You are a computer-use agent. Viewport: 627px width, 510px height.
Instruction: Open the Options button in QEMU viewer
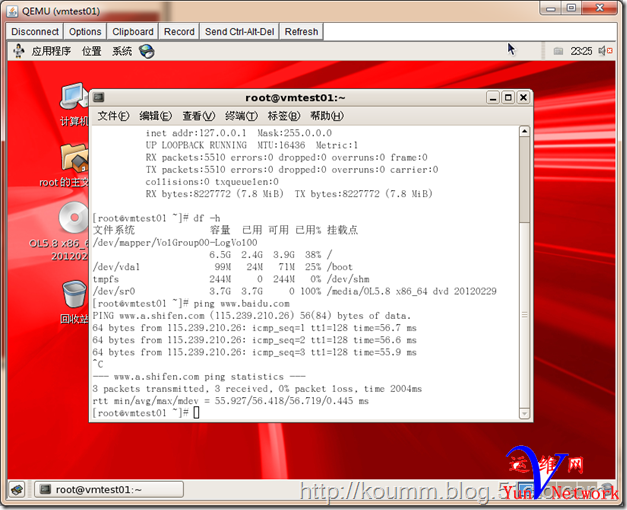(x=85, y=32)
